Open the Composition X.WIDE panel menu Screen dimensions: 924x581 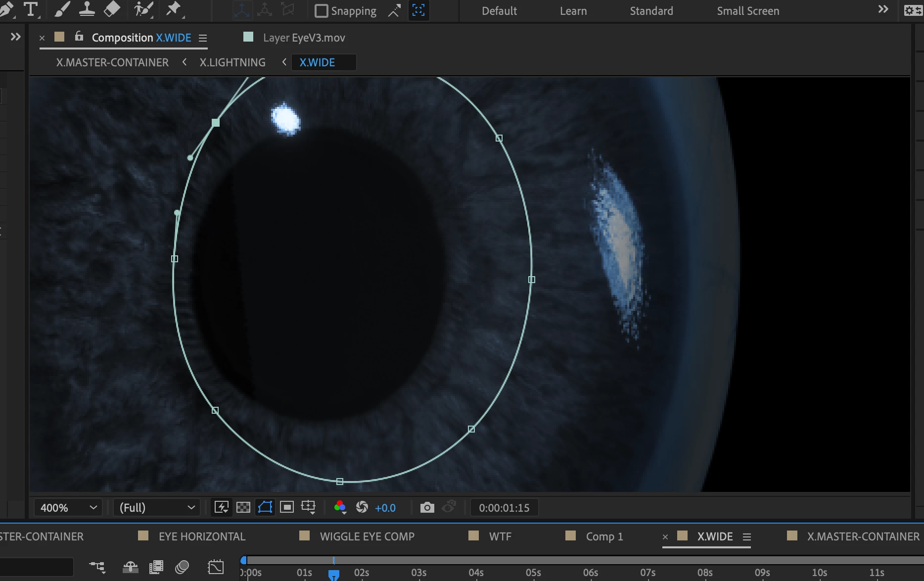coord(203,38)
